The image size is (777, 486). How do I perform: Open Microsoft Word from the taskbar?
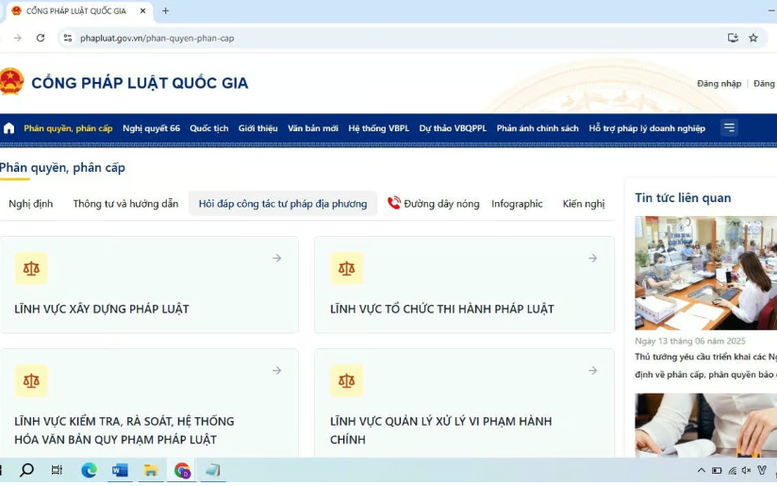120,470
